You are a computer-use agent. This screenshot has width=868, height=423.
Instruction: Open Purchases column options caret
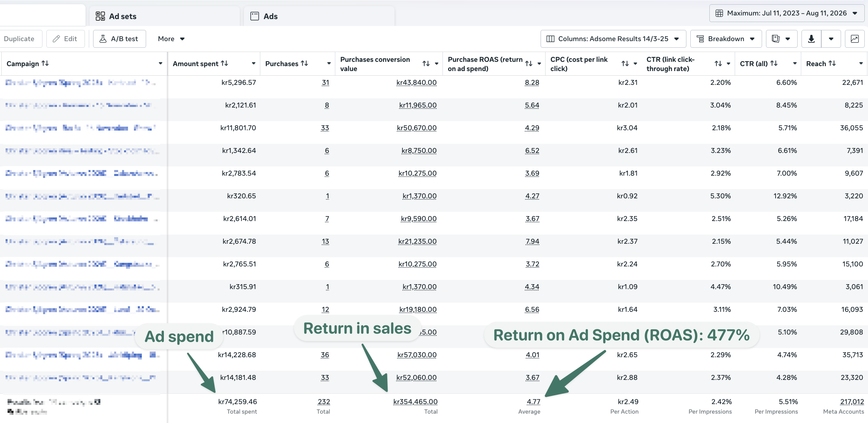pyautogui.click(x=329, y=63)
